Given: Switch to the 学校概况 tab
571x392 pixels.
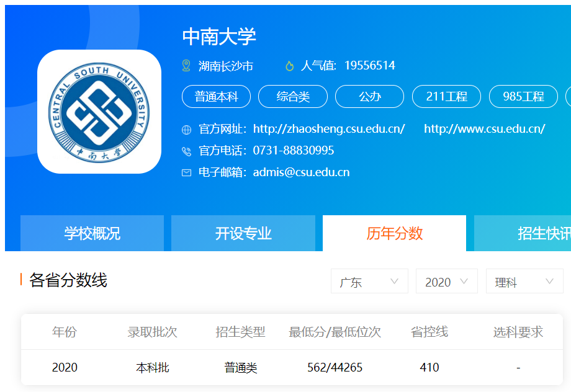Looking at the screenshot, I should (91, 233).
